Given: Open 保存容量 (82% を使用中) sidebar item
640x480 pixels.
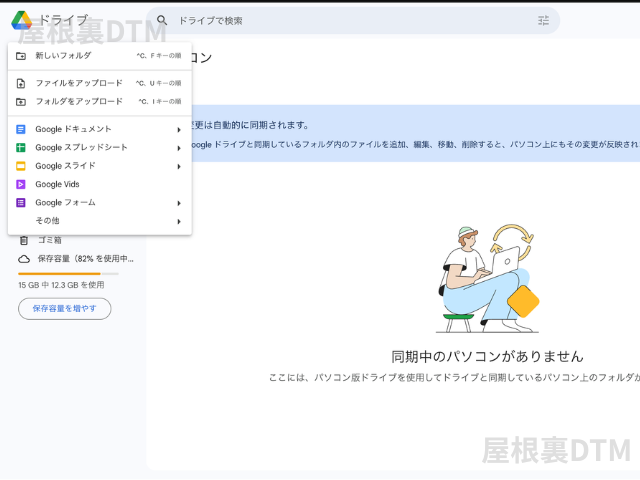Looking at the screenshot, I should pyautogui.click(x=76, y=259).
